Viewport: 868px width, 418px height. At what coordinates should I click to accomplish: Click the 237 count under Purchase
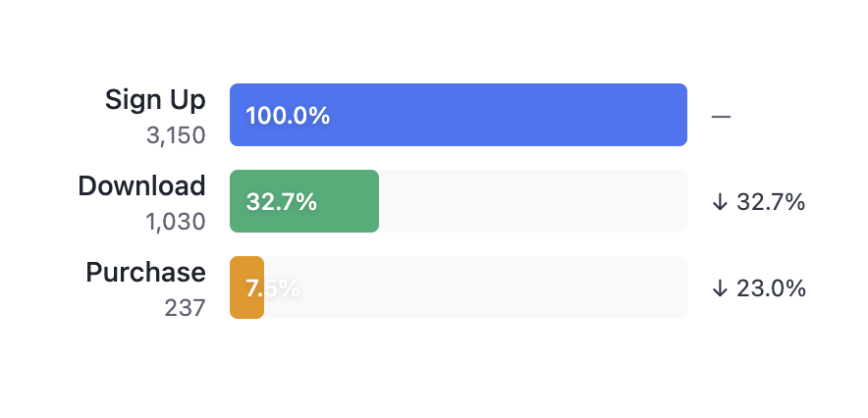pos(186,308)
